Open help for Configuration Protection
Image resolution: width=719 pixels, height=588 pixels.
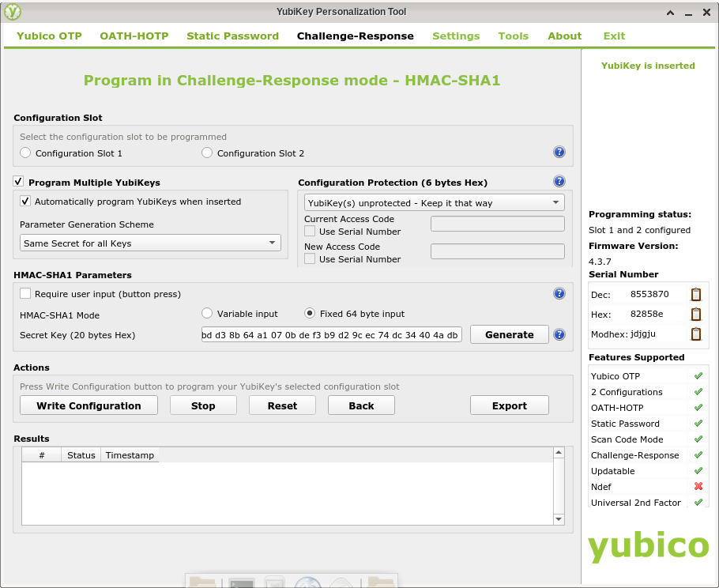tap(559, 181)
